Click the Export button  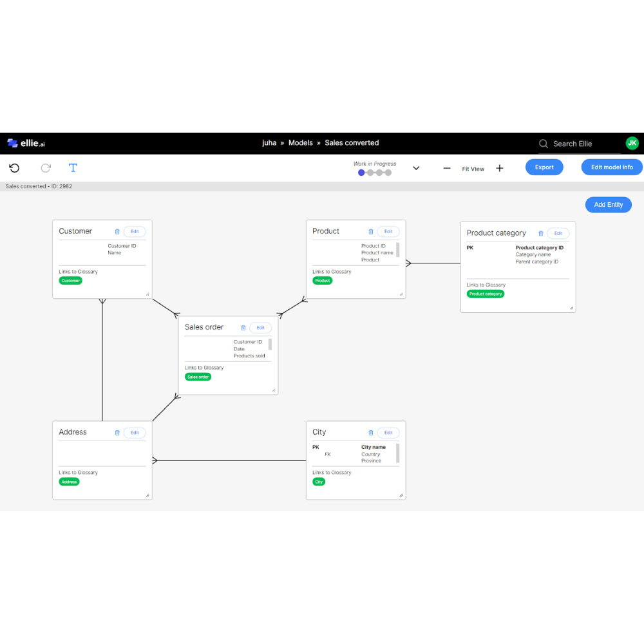pos(544,167)
